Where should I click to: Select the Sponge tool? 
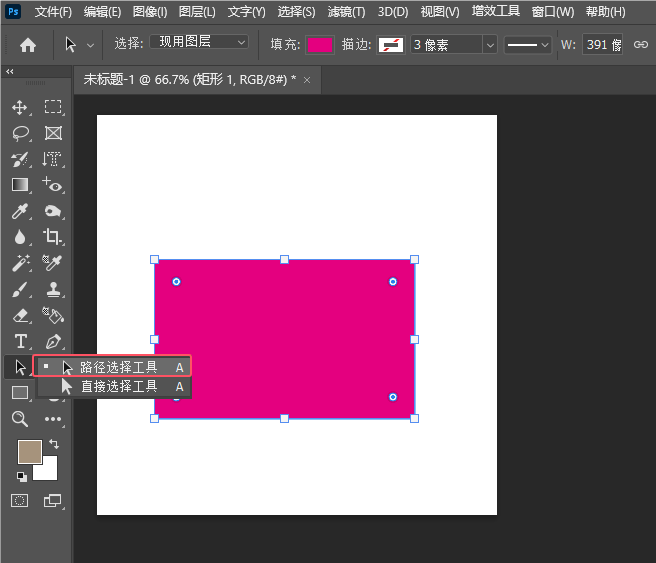pyautogui.click(x=53, y=211)
